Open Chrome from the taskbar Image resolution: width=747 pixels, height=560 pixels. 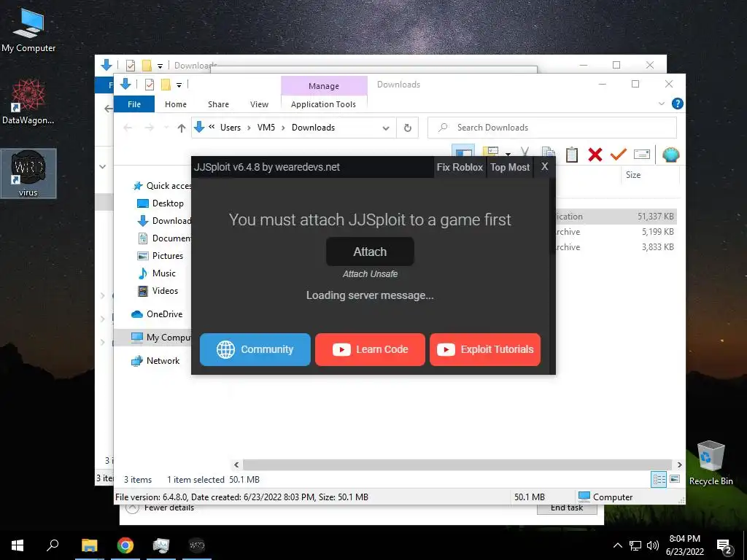tap(125, 545)
